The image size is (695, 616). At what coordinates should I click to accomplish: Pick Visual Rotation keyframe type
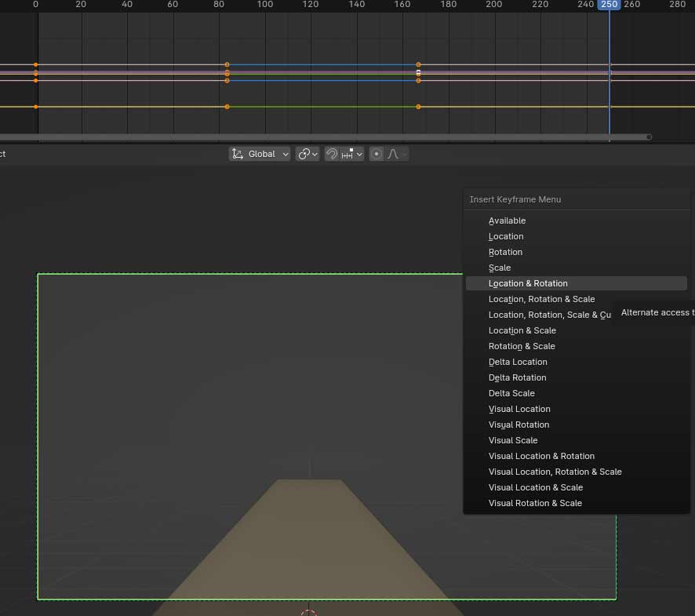point(519,425)
